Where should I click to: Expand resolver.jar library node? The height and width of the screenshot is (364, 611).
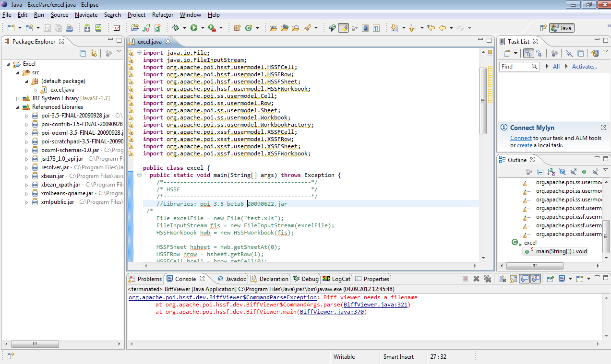[x=27, y=167]
